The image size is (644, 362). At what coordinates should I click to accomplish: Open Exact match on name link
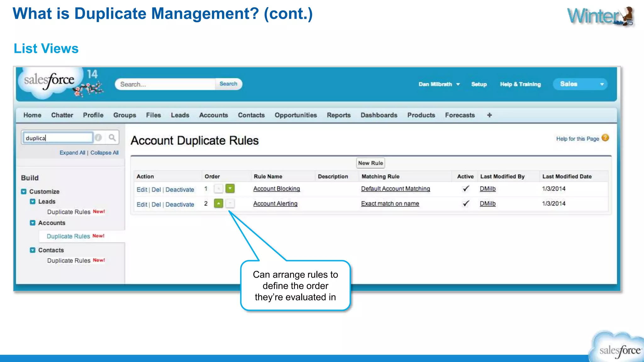[390, 203]
